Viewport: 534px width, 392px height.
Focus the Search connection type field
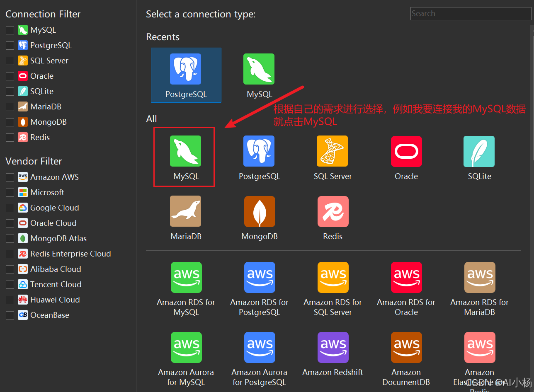tap(471, 14)
